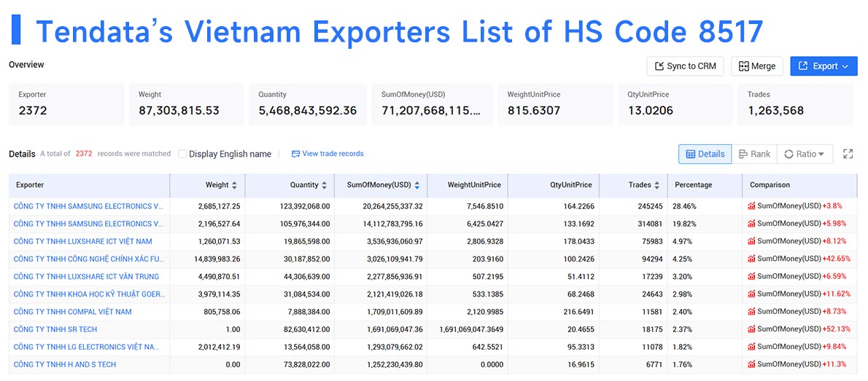Click comparison chart icon for +42.65% row

tap(751, 259)
